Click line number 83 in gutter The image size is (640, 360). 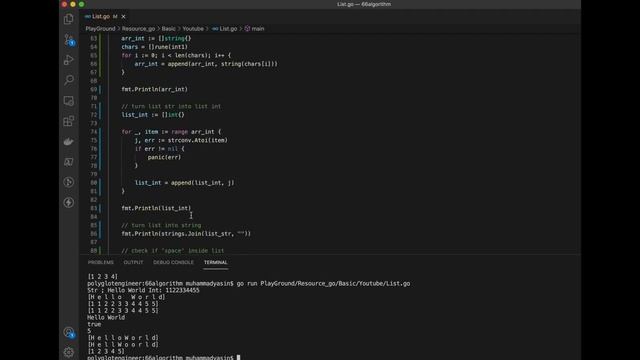[x=93, y=208]
